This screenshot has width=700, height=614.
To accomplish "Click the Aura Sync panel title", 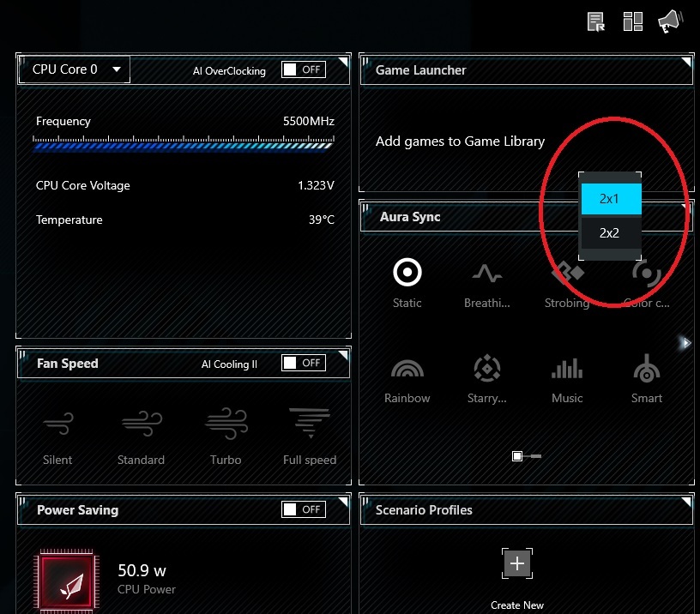I will (410, 217).
